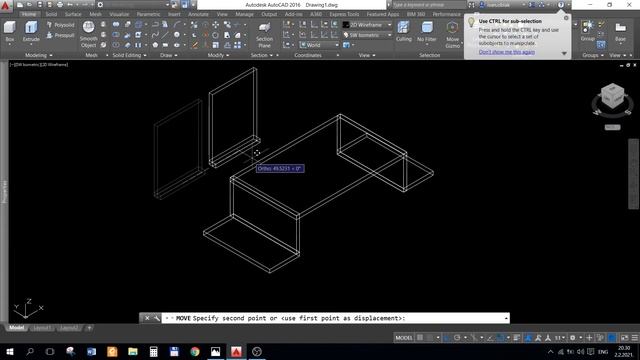Viewport: 640px width, 360px height.
Task: Click the keyword search box in title bar
Action: (429, 5)
